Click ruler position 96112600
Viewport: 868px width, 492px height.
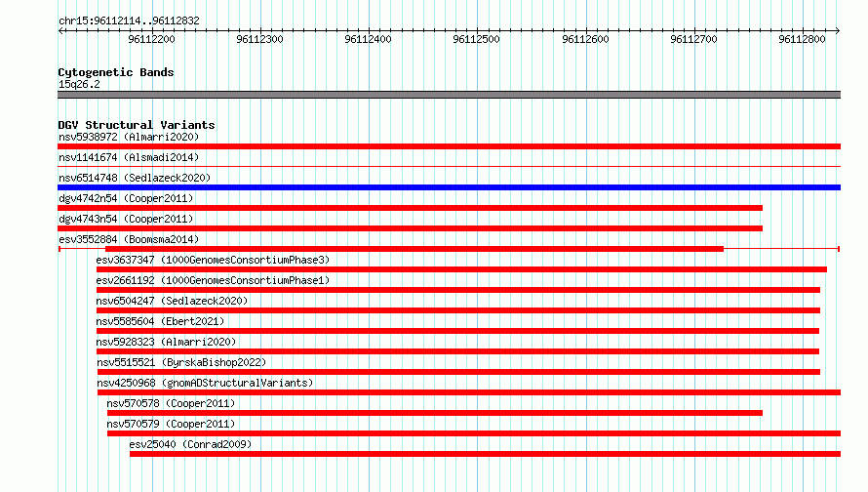point(585,39)
